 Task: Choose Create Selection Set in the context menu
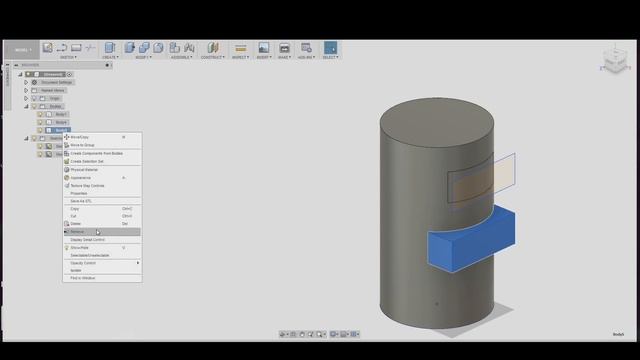click(102, 161)
